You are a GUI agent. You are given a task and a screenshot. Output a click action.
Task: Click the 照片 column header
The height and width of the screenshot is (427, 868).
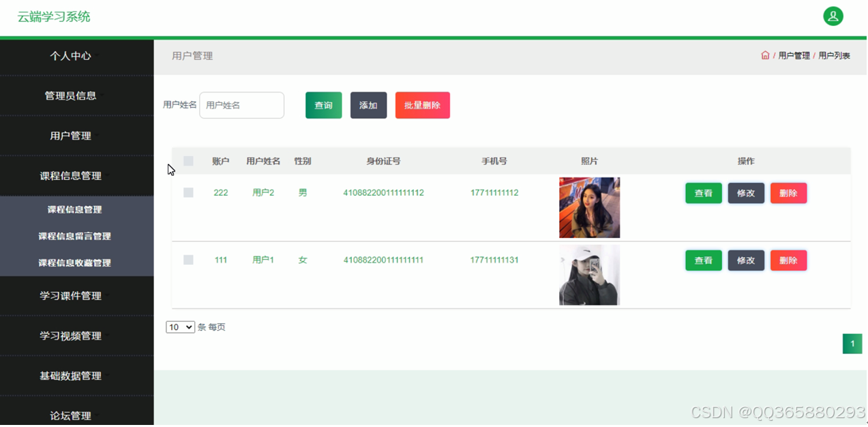click(x=589, y=162)
